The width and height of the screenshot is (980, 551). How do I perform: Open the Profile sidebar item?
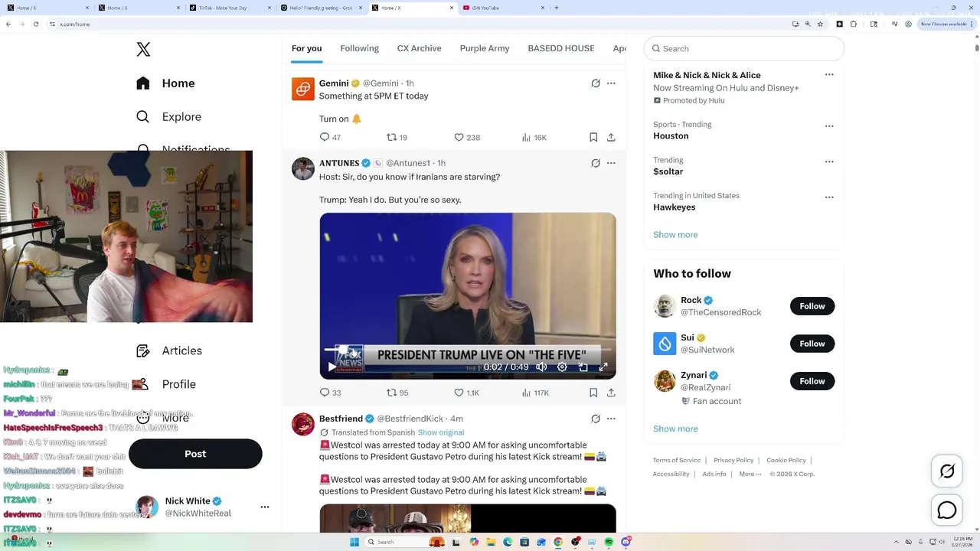pos(165,384)
